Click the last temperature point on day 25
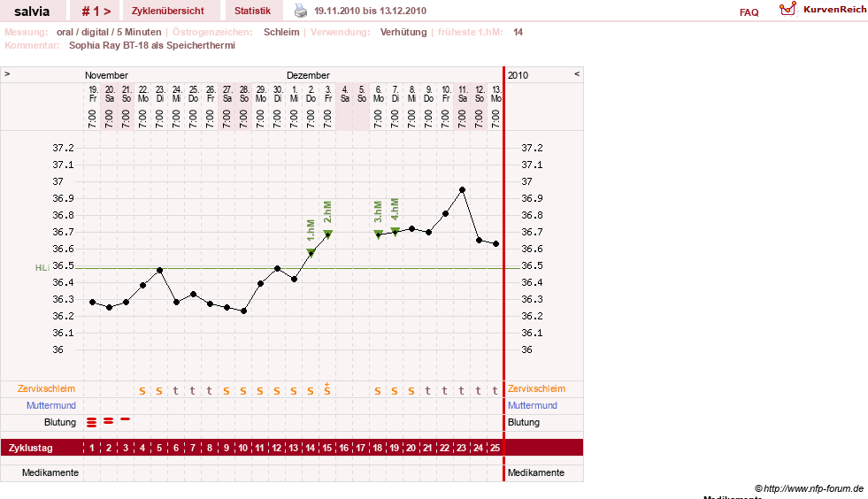Viewport: 868px width, 499px height. 496,243
